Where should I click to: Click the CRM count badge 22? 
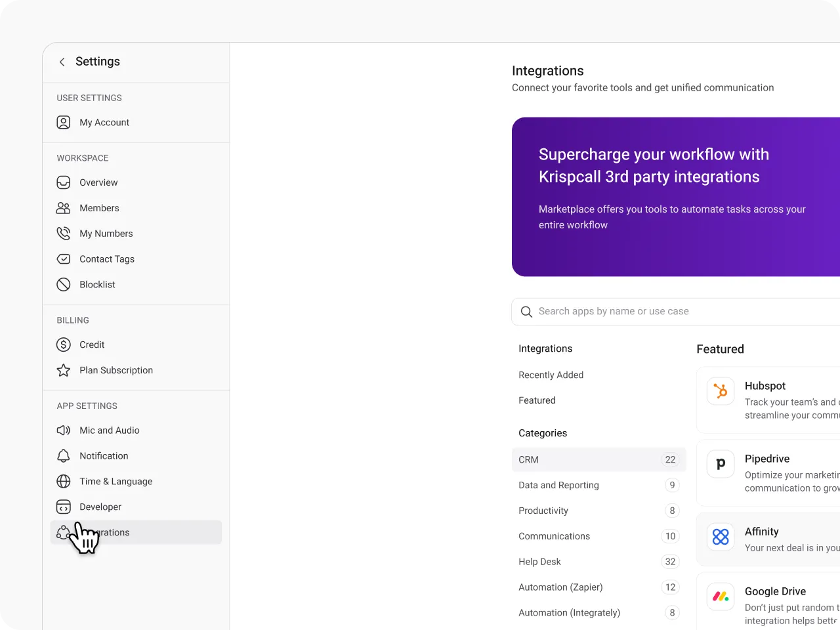(670, 459)
